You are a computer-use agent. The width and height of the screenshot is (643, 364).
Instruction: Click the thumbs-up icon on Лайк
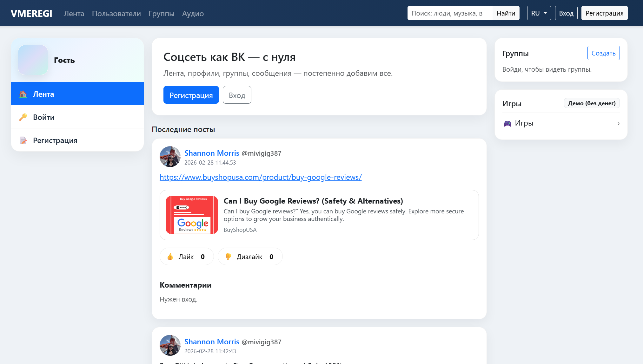pos(170,257)
